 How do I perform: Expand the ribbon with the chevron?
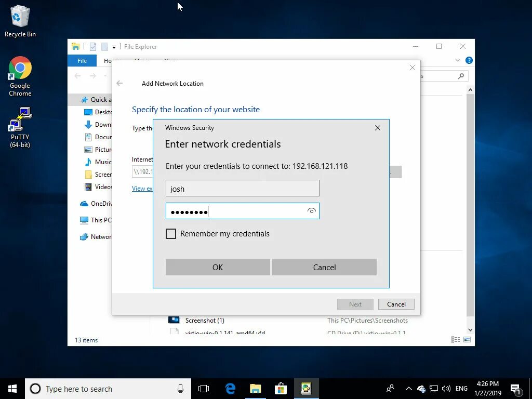457,60
